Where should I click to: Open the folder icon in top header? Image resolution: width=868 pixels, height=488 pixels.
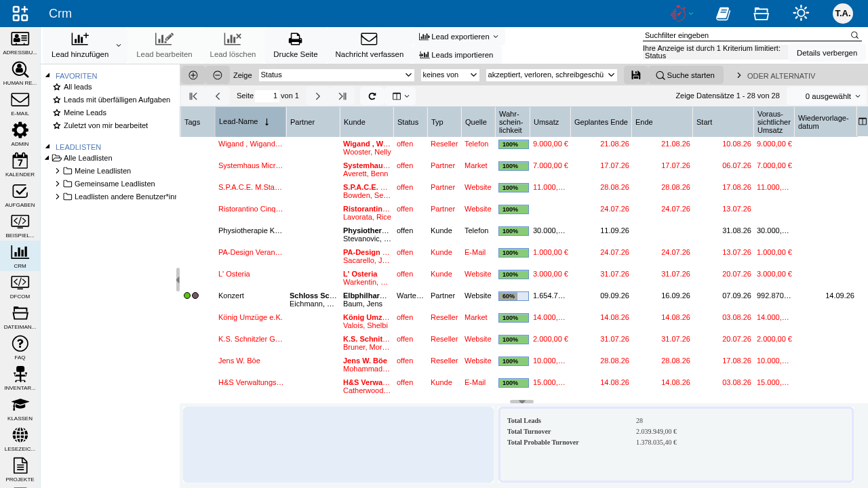[761, 14]
